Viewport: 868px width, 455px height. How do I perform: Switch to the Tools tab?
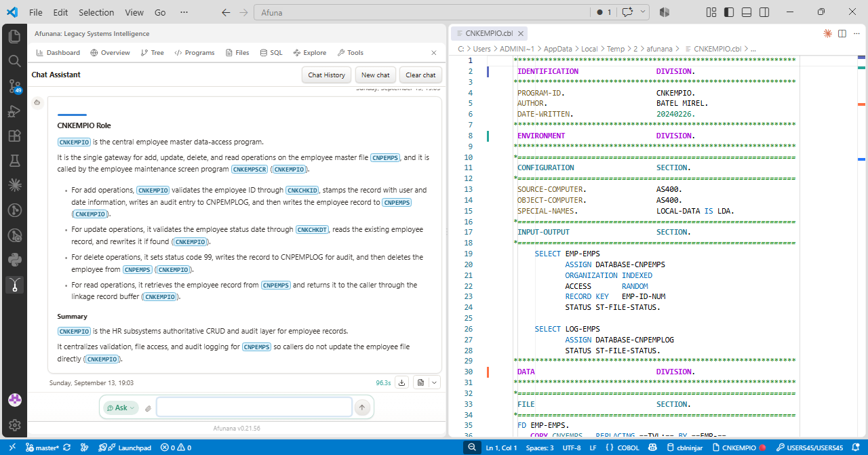point(351,53)
